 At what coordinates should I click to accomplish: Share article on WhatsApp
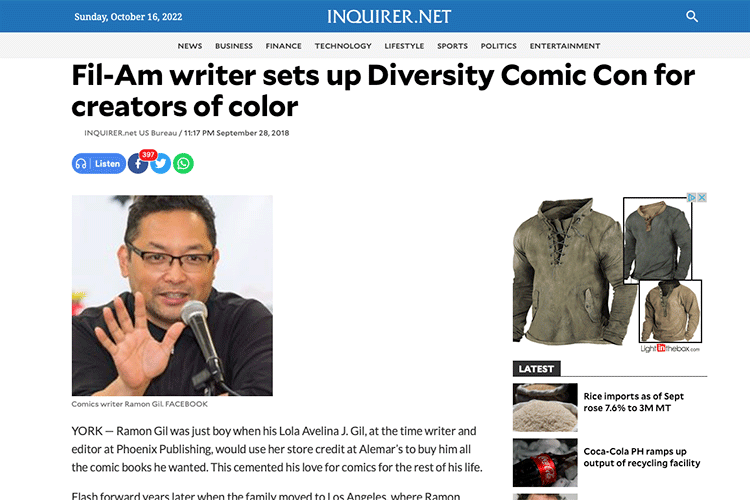tap(183, 164)
